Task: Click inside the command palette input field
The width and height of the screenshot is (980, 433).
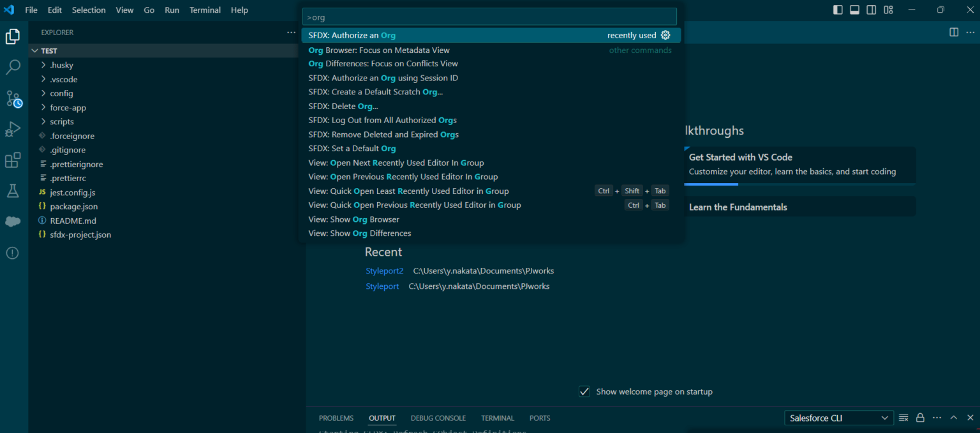Action: coord(489,16)
